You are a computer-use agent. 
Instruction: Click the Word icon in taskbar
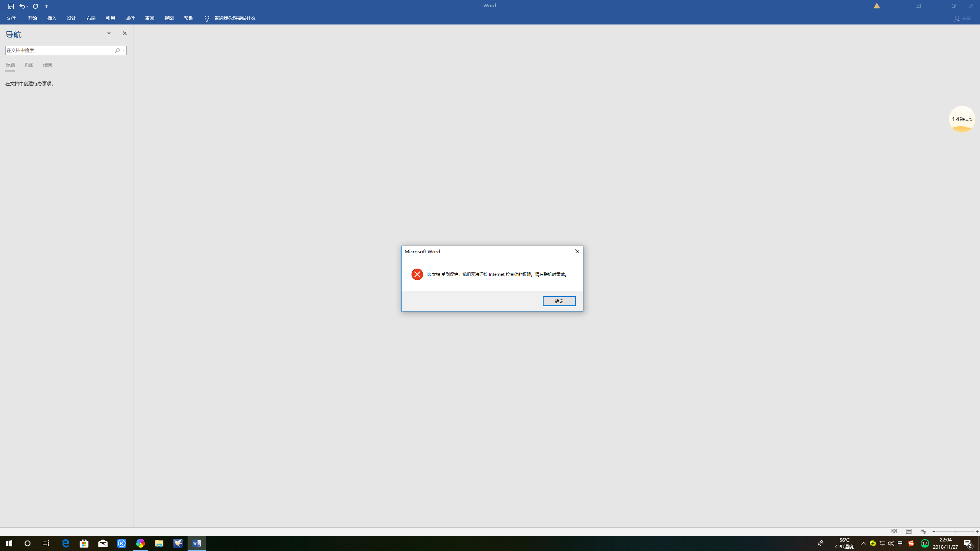coord(197,543)
